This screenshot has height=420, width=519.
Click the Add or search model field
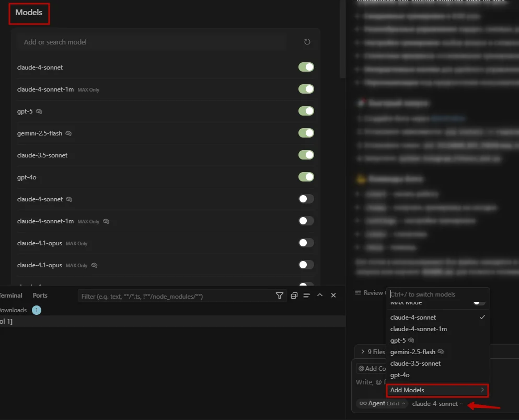pyautogui.click(x=152, y=42)
